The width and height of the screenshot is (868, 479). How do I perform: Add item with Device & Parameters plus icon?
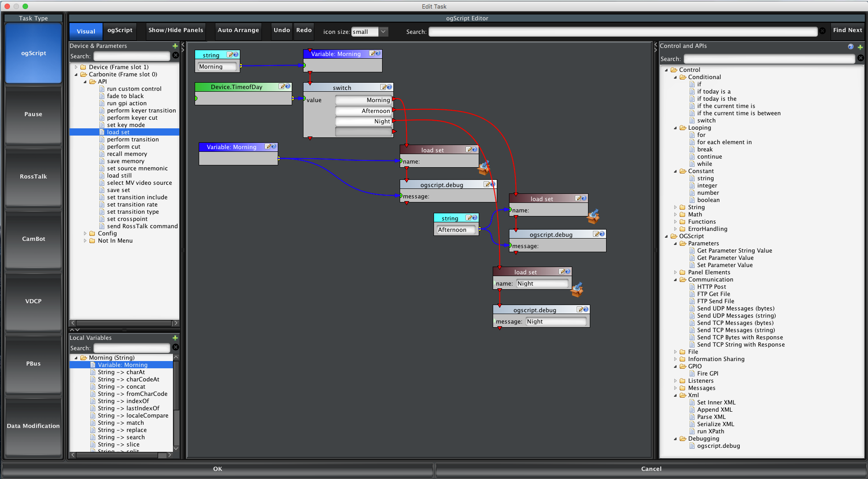175,46
